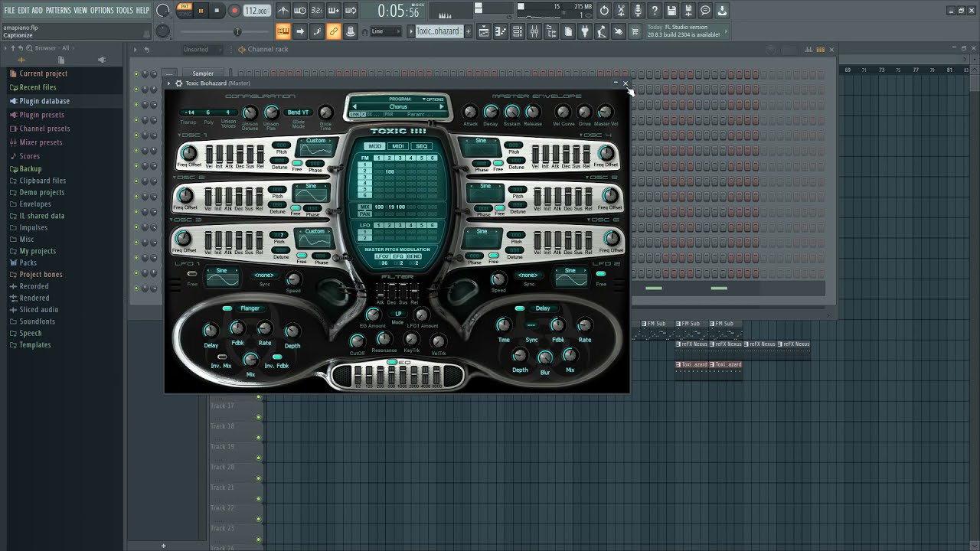Toggle OSC 1 Free switch
Screen dimensions: 980x551
click(297, 162)
